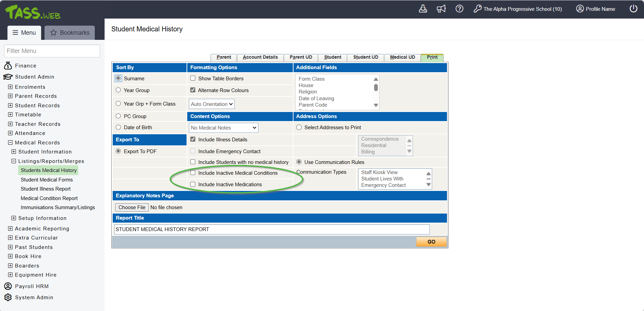Click the Filter Menu search field
The height and width of the screenshot is (311, 644).
tap(52, 51)
